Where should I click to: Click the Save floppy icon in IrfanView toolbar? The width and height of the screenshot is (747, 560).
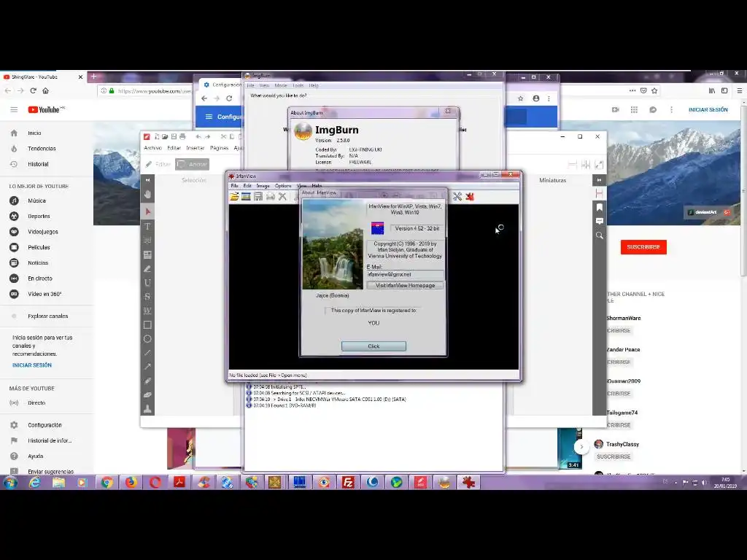click(x=258, y=196)
